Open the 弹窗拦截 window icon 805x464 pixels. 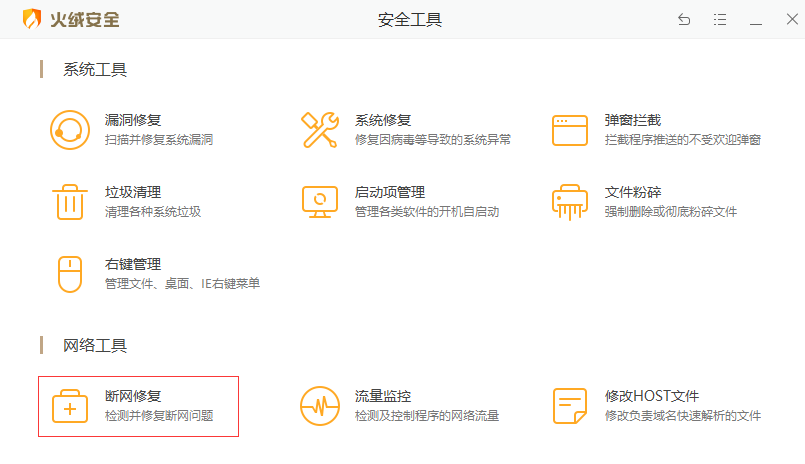click(x=570, y=130)
